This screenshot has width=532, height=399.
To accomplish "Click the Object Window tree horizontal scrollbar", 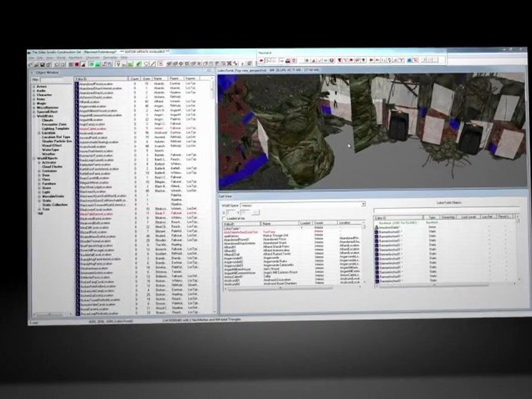I will (x=51, y=315).
